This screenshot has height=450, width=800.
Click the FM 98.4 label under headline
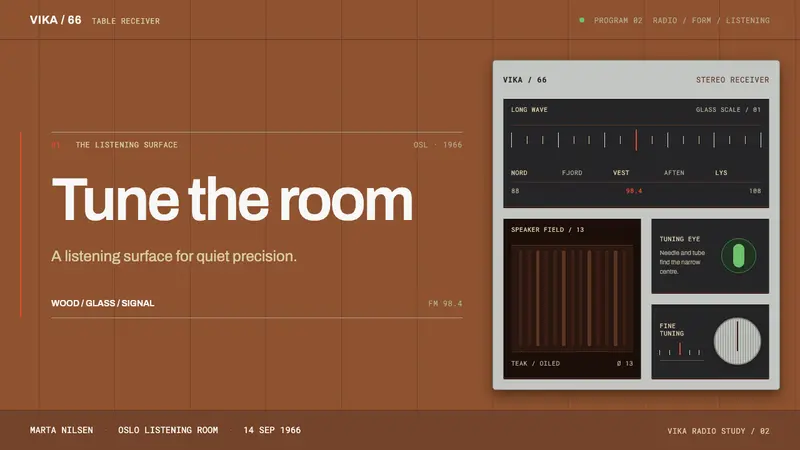pyautogui.click(x=445, y=304)
